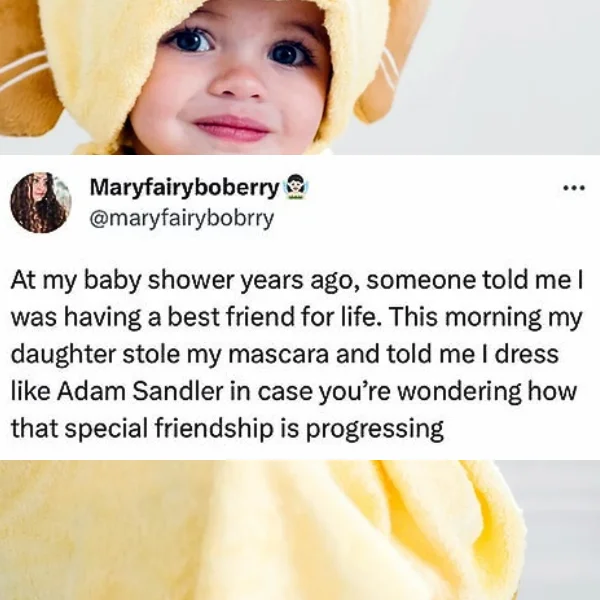This screenshot has height=600, width=600.
Task: Click Maryfairyboberry's round profile avatar
Action: 41,203
